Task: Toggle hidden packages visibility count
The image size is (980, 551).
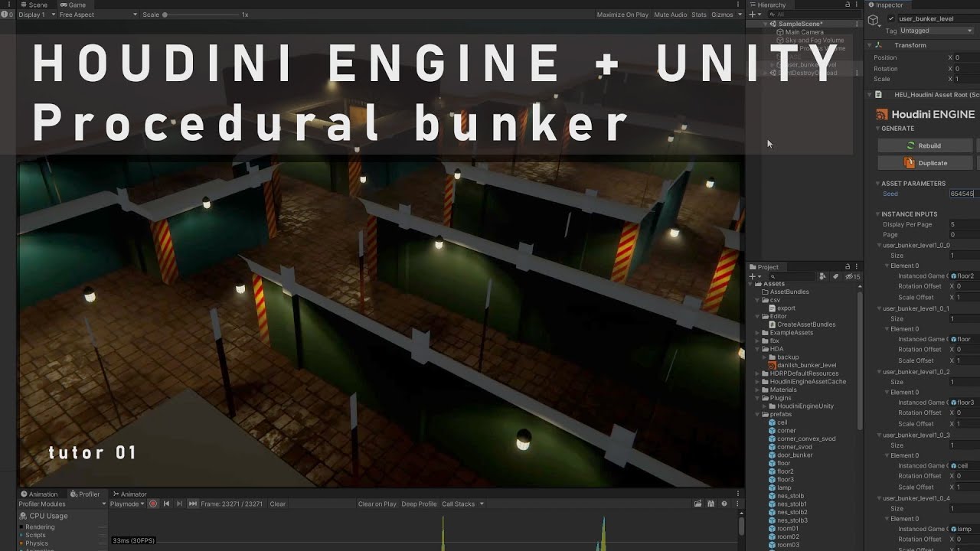Action: [x=854, y=276]
